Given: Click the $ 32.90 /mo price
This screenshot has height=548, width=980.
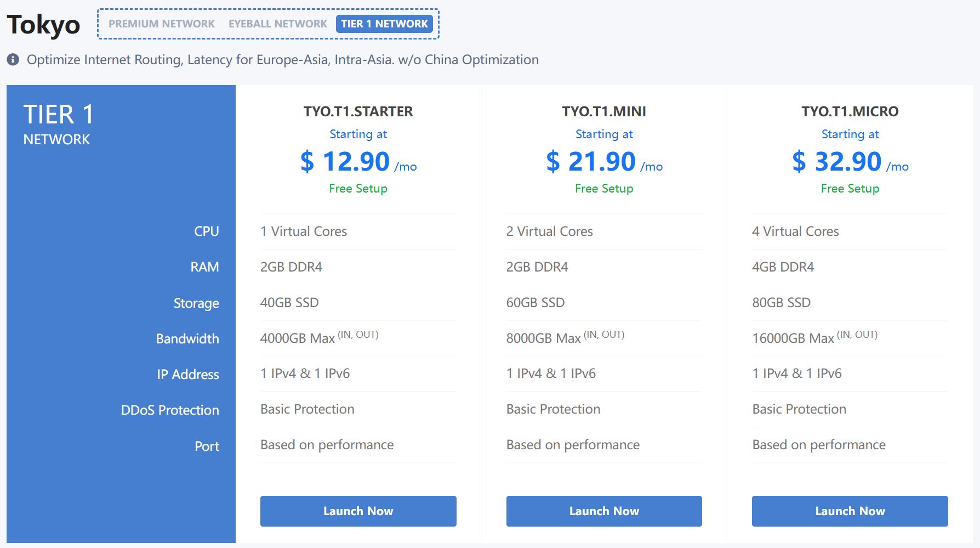Looking at the screenshot, I should point(850,162).
